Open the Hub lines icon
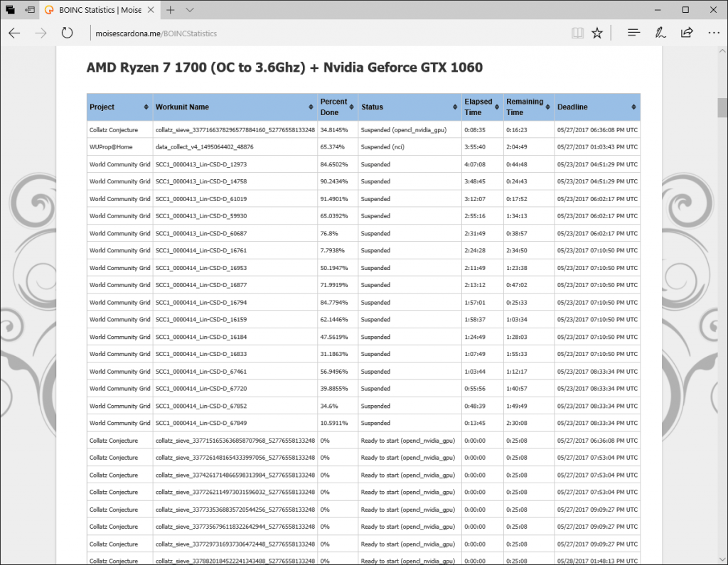This screenshot has width=728, height=565. pyautogui.click(x=633, y=33)
